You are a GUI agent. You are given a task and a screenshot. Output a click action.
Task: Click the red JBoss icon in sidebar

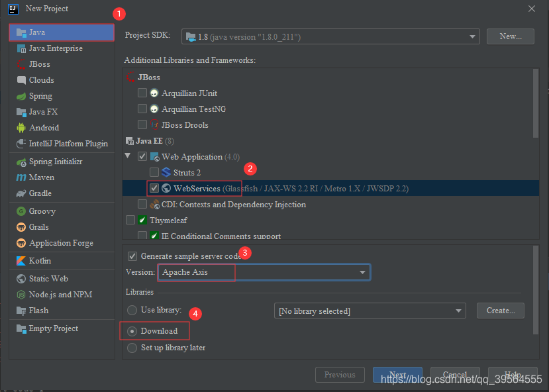click(x=21, y=64)
